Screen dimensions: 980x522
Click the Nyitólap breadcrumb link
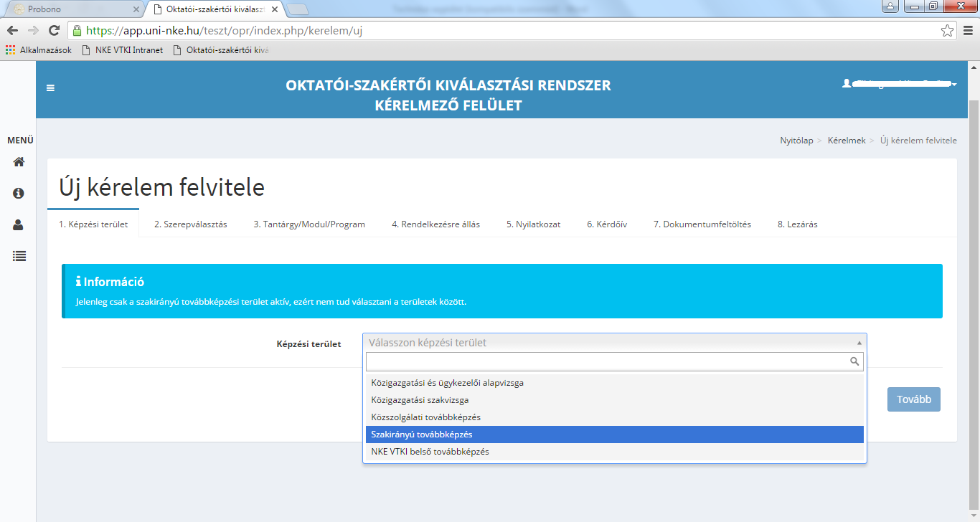tap(796, 141)
